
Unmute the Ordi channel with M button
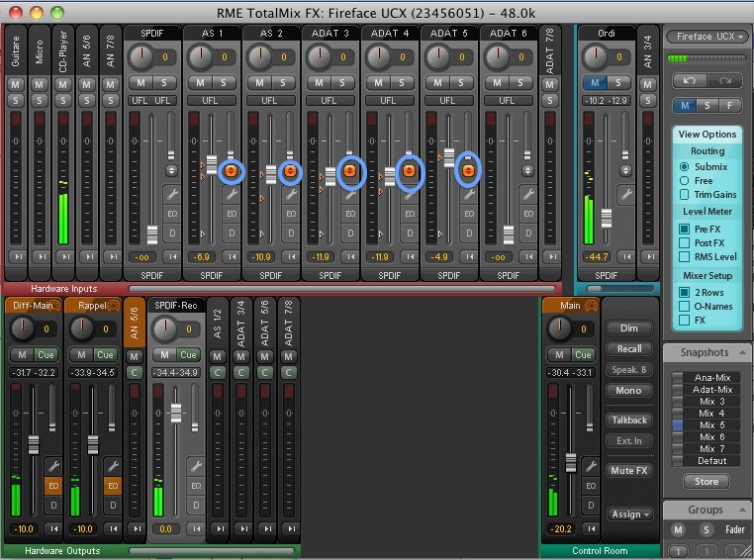click(595, 83)
